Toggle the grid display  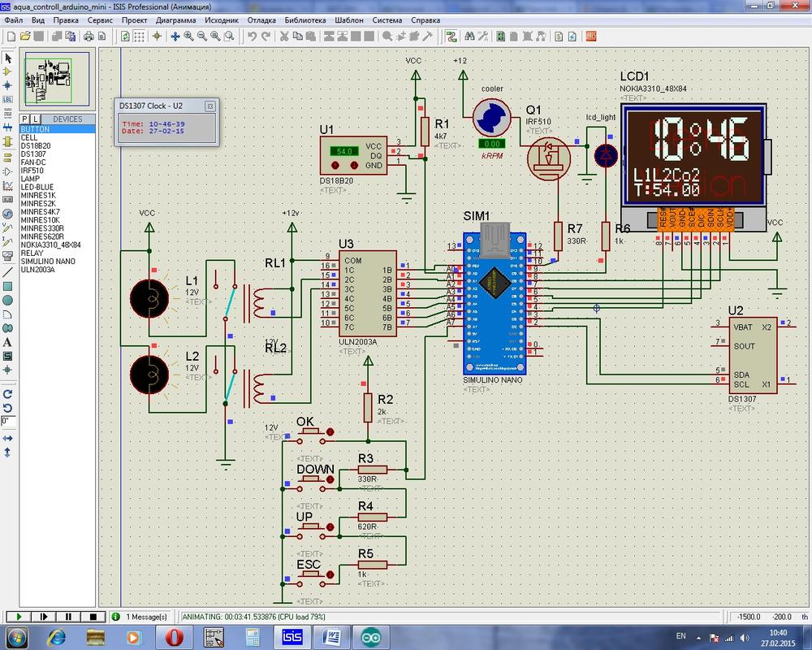(x=140, y=37)
